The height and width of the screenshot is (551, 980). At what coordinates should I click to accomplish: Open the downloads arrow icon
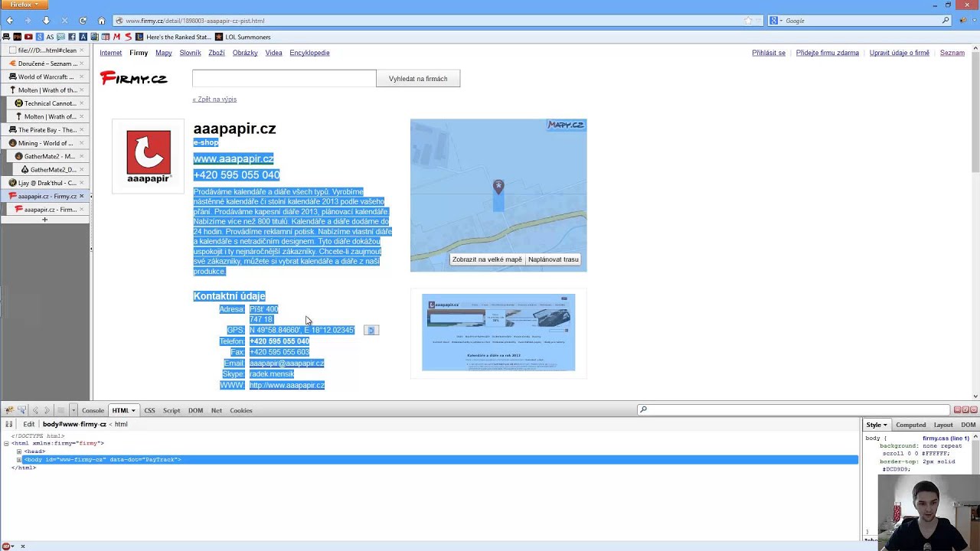tap(46, 21)
